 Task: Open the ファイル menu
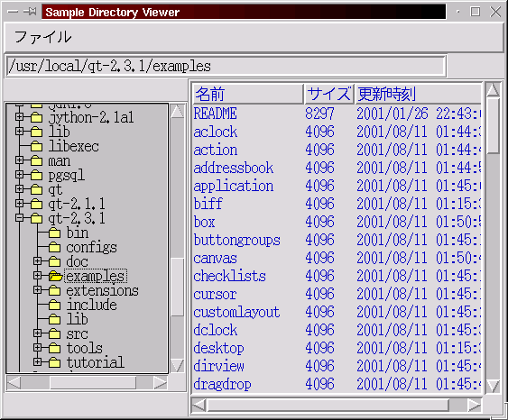[x=42, y=37]
